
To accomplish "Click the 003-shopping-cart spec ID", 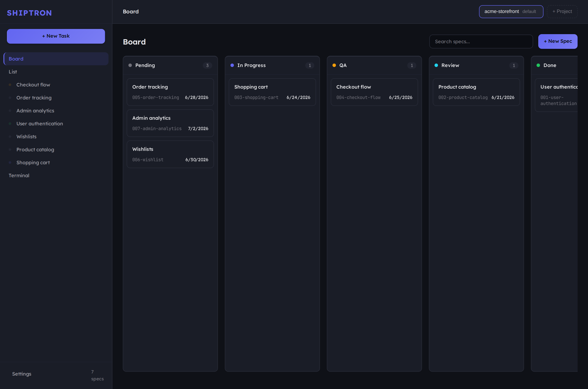I will [x=256, y=97].
